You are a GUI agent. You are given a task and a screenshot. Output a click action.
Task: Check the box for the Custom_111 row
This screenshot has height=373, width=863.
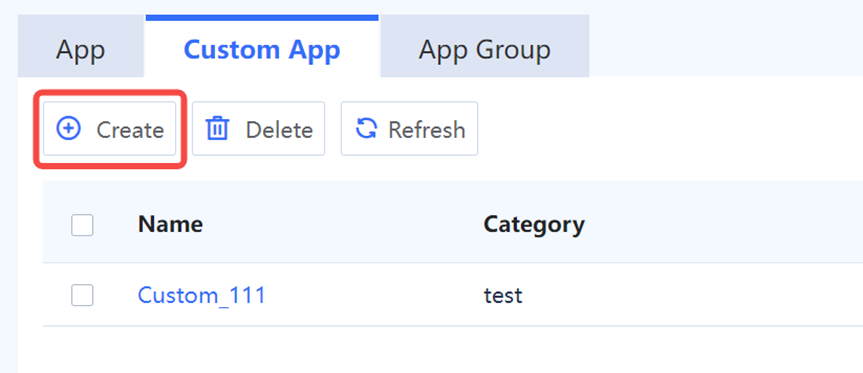[x=82, y=295]
